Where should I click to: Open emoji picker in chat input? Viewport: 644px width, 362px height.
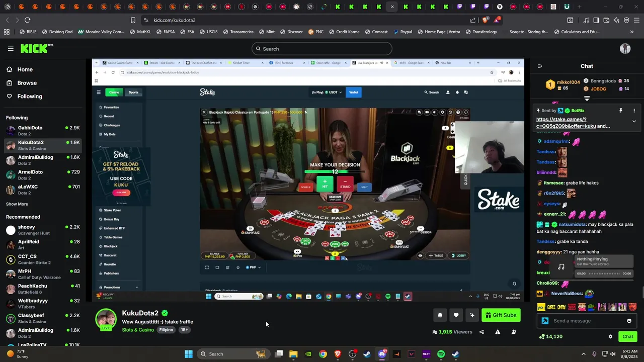pyautogui.click(x=629, y=321)
